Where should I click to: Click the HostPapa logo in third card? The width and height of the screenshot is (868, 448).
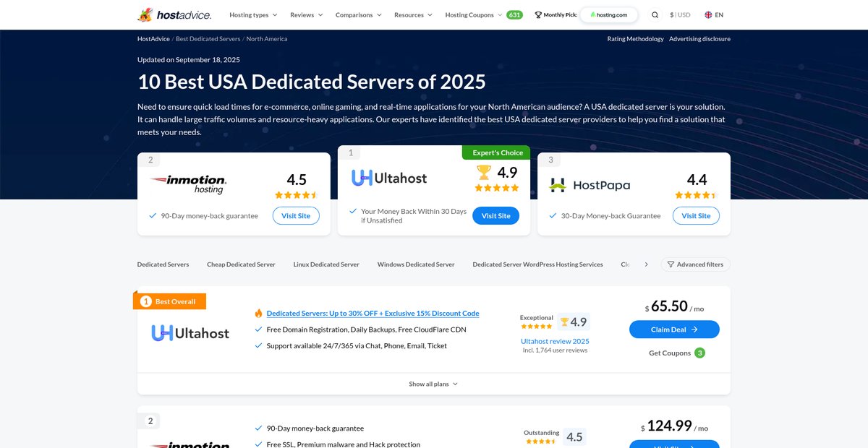click(x=590, y=184)
